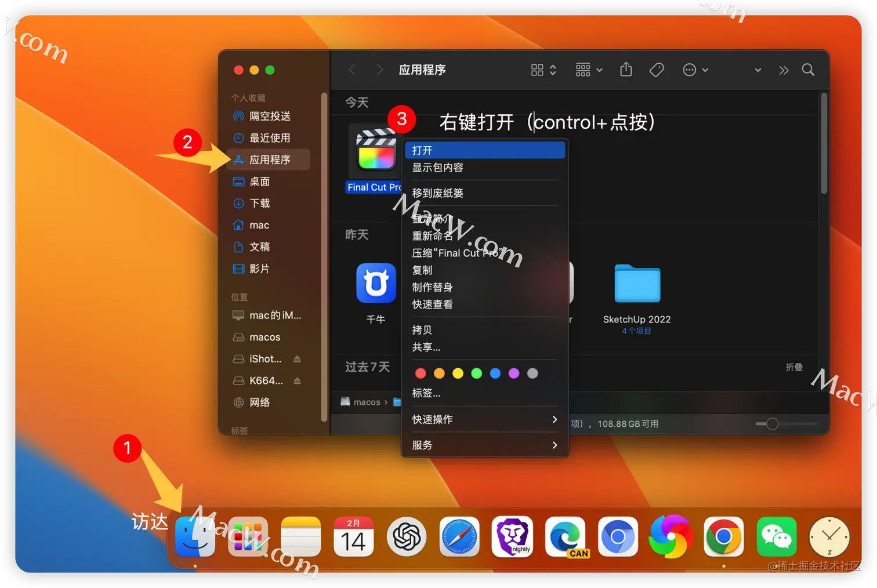The image size is (877, 588).
Task: Apply the purple tag color
Action: 513,373
